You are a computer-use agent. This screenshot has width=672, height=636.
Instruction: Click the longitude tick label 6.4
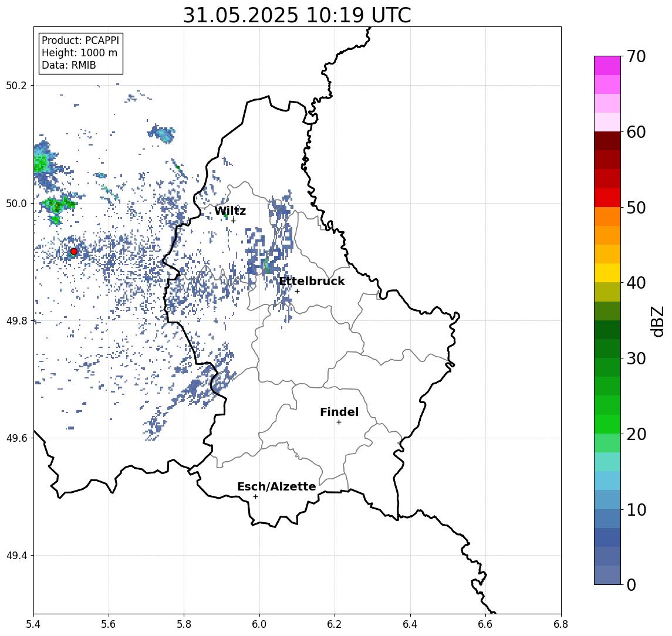click(x=410, y=624)
